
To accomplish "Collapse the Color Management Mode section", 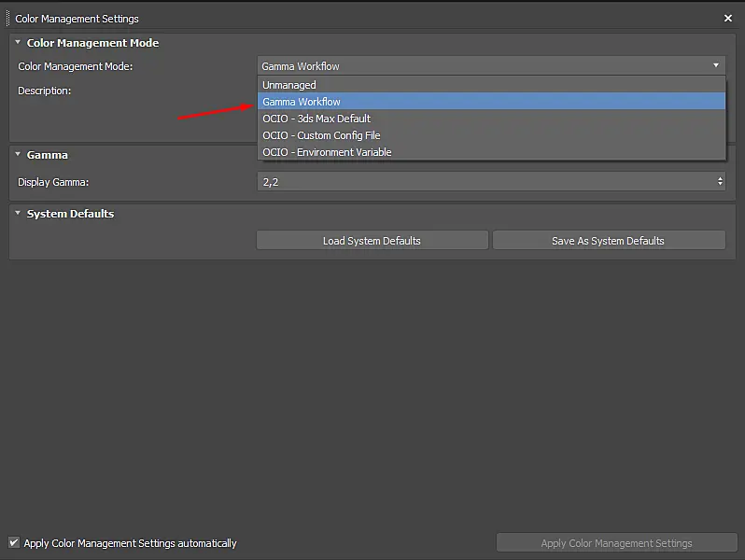I will (x=18, y=42).
